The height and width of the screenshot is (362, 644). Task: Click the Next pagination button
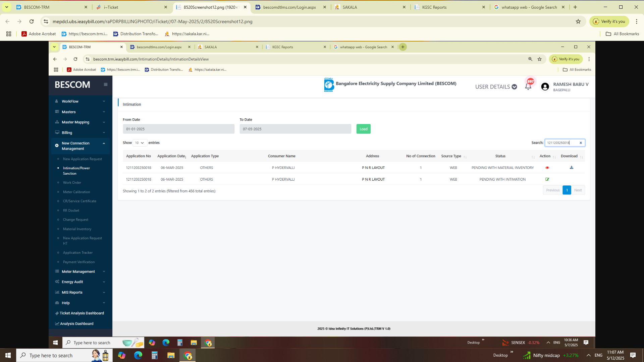(x=578, y=190)
